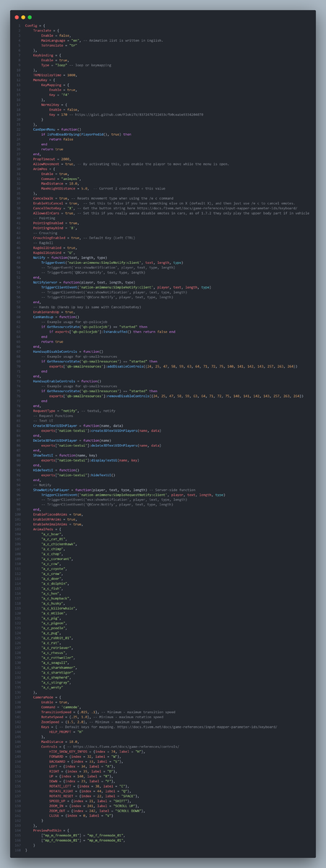Click the ROTATE_LEFT control mapping line
This screenshot has height=868, width=326.
tap(90, 786)
